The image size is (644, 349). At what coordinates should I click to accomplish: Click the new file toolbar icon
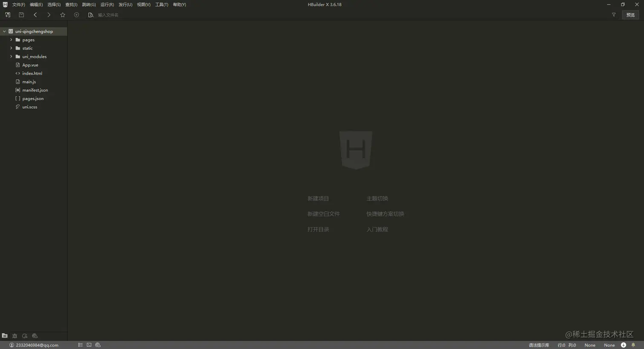(8, 15)
